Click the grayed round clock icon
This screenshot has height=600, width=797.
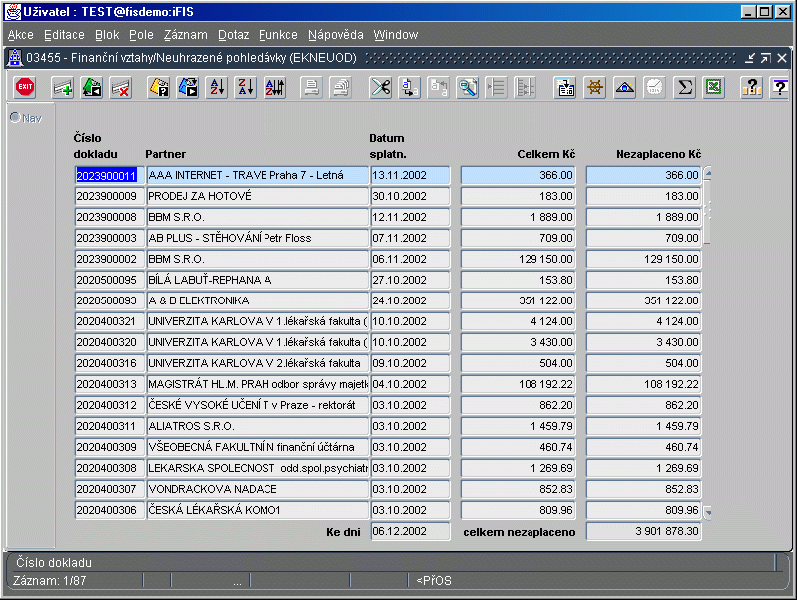655,87
